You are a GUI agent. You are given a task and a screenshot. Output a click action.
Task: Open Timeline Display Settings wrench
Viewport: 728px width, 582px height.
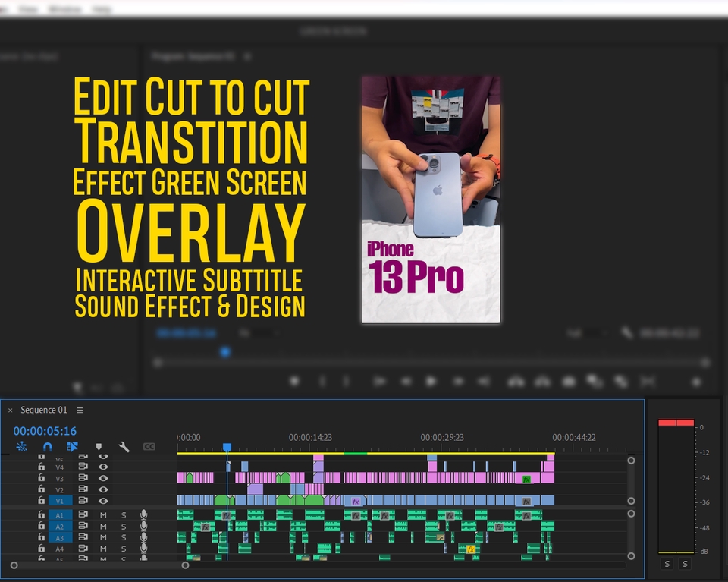(x=124, y=447)
